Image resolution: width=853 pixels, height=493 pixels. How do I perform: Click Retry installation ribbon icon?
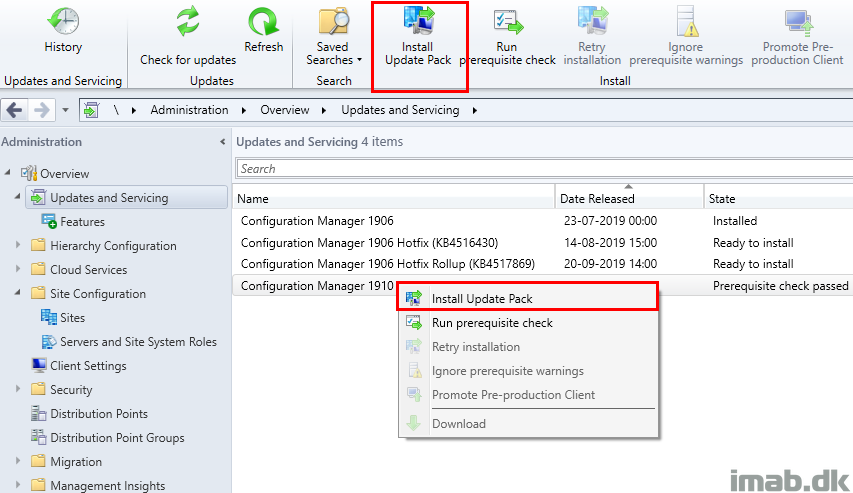592,21
